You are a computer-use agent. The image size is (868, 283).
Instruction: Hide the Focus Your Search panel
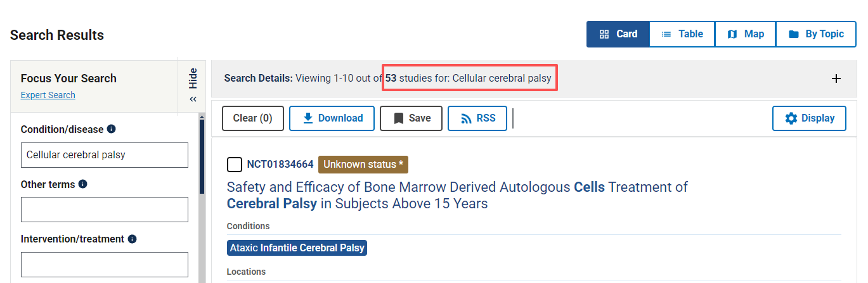coord(193,86)
